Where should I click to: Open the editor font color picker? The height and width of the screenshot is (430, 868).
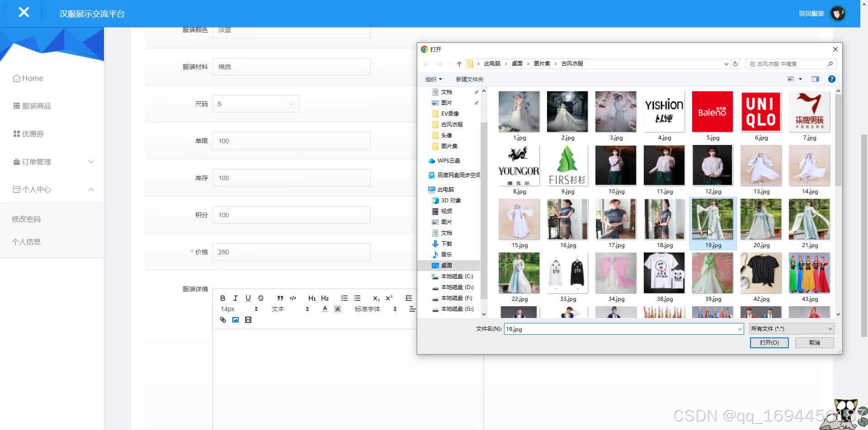(x=325, y=309)
